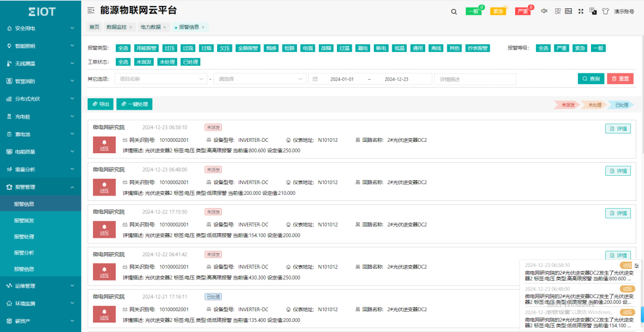Enter fullscreen mode with the expand icon
The width and height of the screenshot is (644, 332).
coord(581,11)
